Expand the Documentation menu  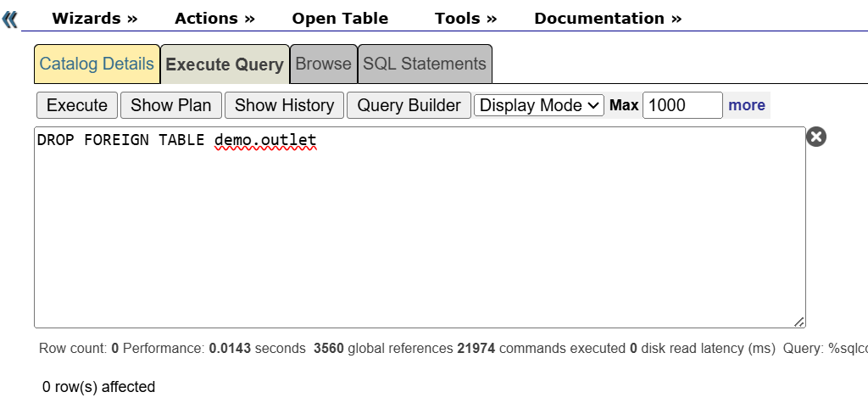coord(607,19)
